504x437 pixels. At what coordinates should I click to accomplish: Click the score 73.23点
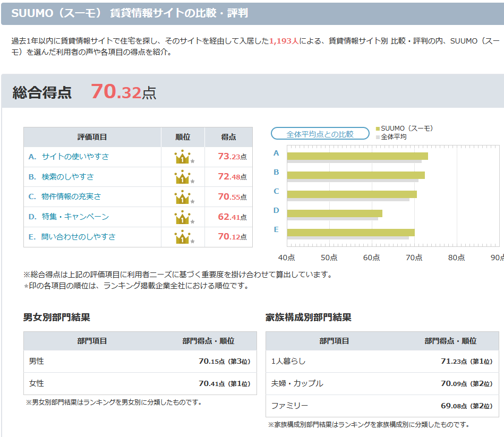point(233,157)
